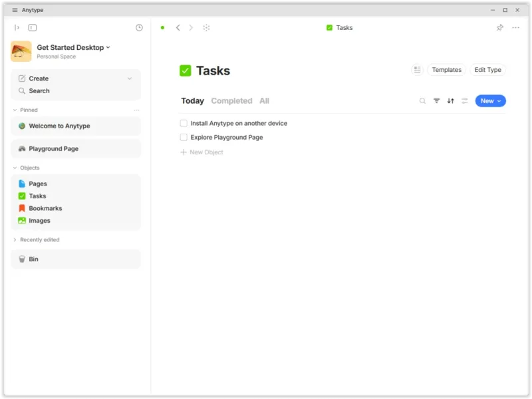Go back with the left arrow
This screenshot has width=532, height=399.
[178, 27]
